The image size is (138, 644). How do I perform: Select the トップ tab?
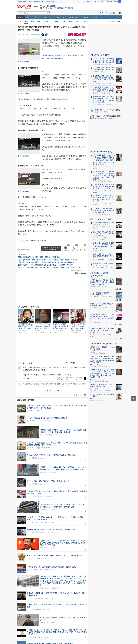click(20, 17)
